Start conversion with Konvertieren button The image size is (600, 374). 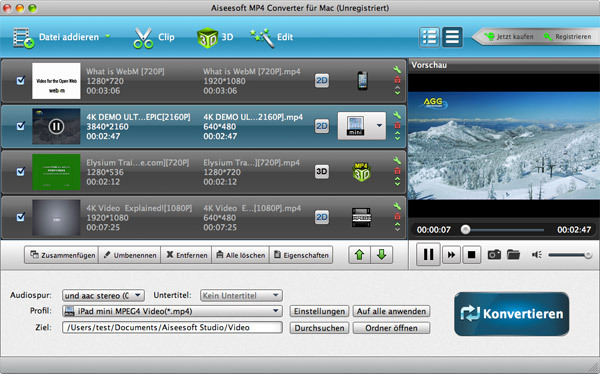click(512, 314)
